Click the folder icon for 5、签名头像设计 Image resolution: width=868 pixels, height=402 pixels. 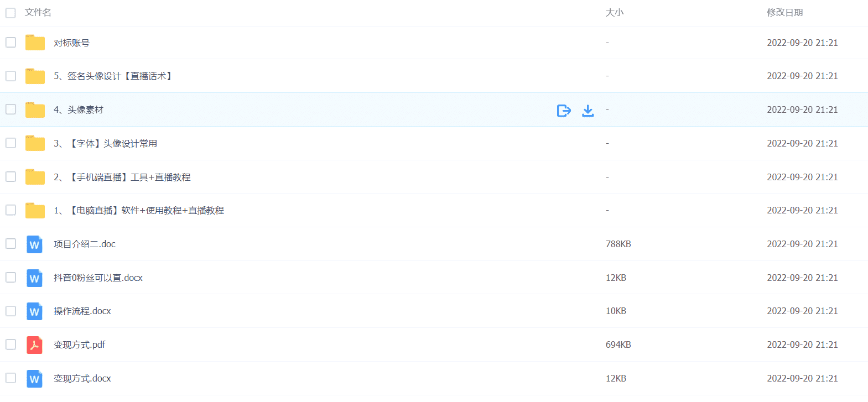click(35, 76)
